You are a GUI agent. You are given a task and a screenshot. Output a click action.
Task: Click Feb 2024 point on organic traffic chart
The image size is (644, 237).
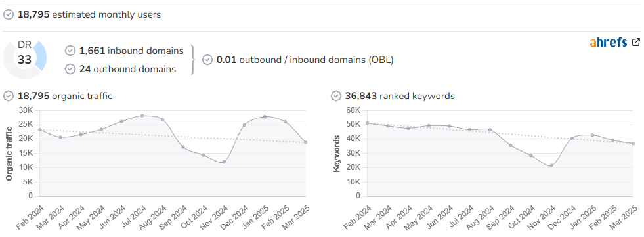coord(39,130)
